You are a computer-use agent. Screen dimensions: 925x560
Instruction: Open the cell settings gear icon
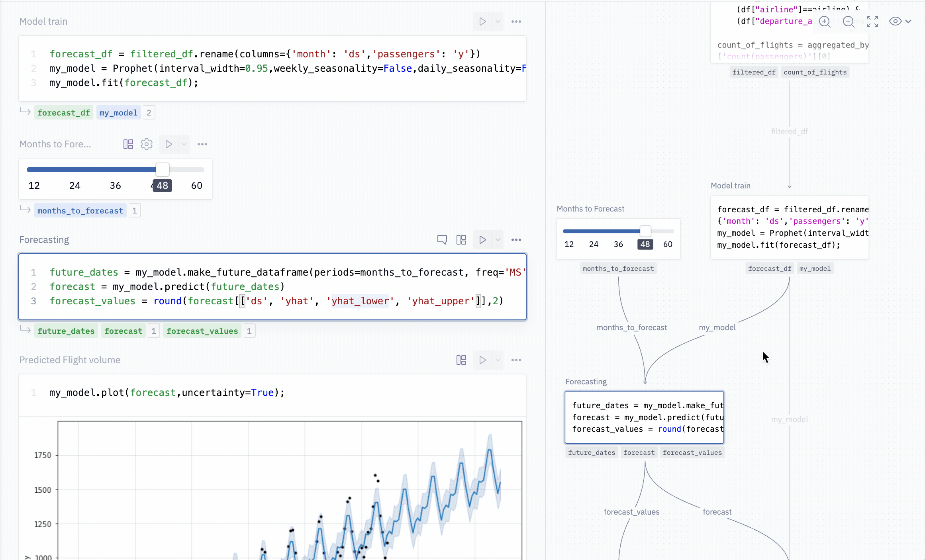click(x=147, y=144)
